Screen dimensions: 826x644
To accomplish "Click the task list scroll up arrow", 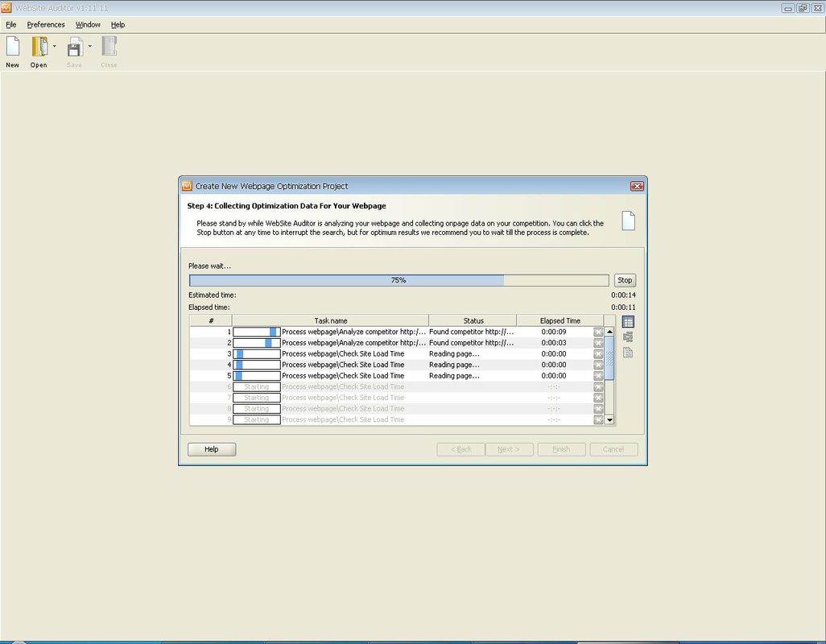I will pyautogui.click(x=609, y=332).
